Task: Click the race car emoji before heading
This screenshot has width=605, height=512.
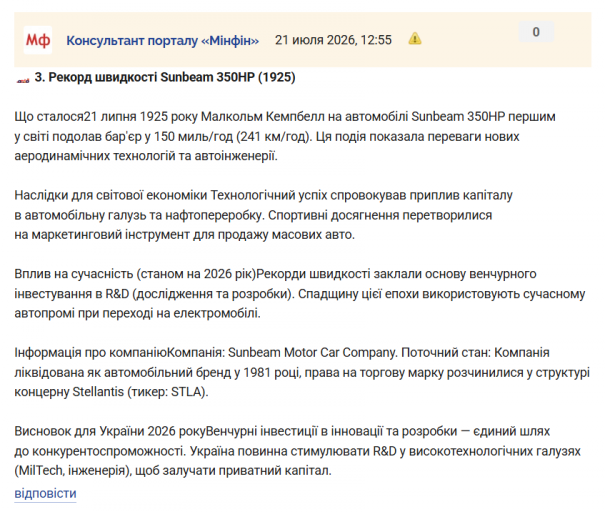Action: coord(23,79)
